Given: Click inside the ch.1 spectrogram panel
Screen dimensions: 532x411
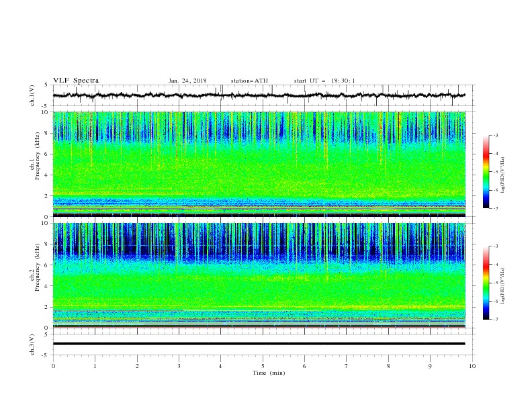Looking at the screenshot, I should [x=259, y=164].
